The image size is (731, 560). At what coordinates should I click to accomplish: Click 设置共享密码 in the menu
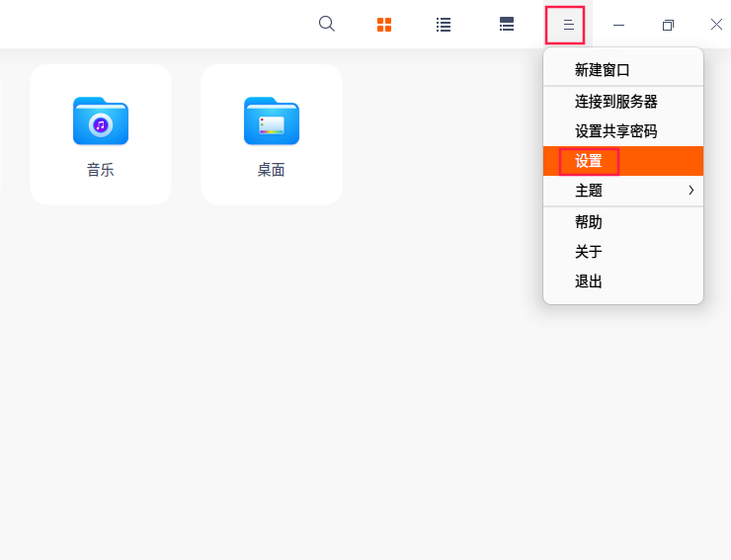[x=615, y=130]
